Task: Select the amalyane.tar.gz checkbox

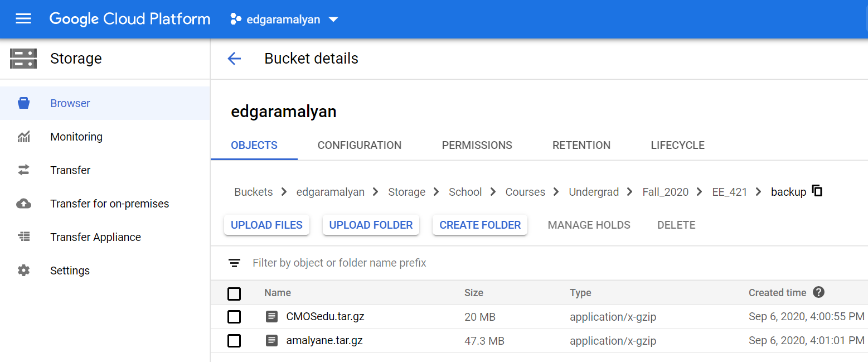Action: coord(234,340)
